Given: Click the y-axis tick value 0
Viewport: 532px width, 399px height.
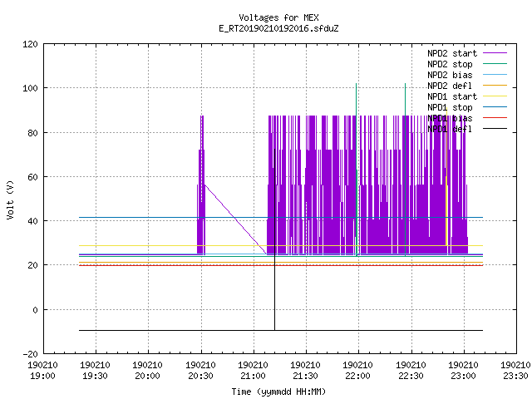Looking at the screenshot, I should 35,310.
